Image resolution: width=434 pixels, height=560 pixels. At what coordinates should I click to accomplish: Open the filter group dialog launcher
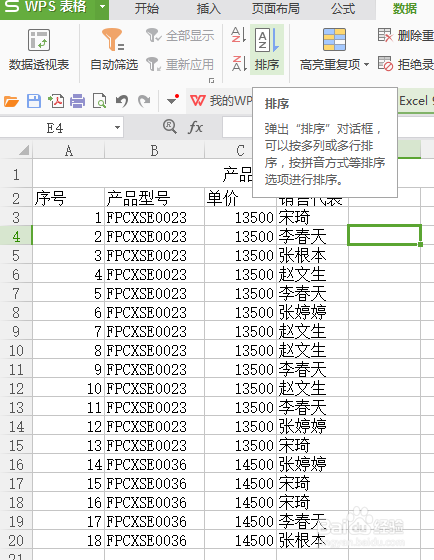(x=211, y=81)
